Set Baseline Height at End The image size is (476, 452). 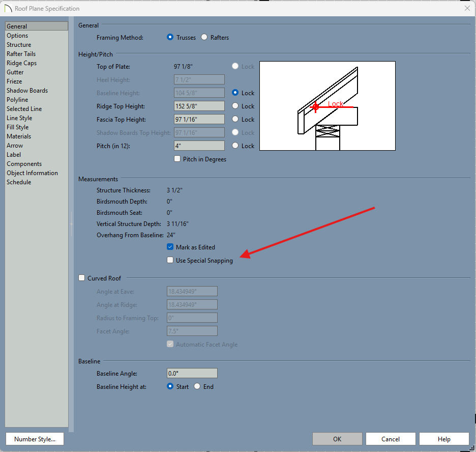click(197, 386)
